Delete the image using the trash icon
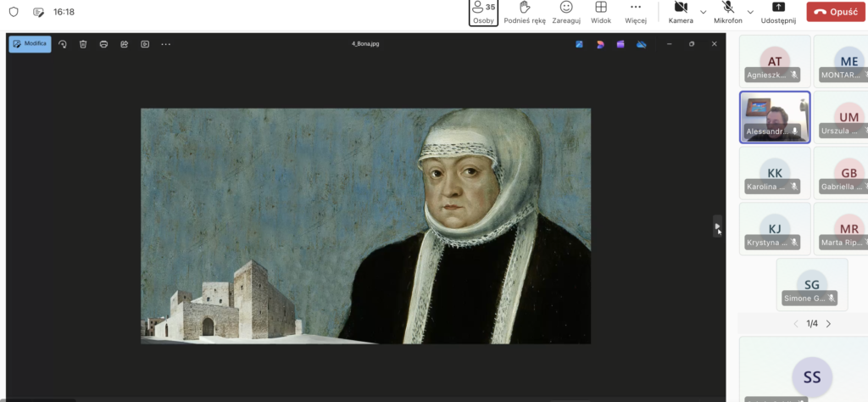Image resolution: width=868 pixels, height=402 pixels. tap(83, 44)
